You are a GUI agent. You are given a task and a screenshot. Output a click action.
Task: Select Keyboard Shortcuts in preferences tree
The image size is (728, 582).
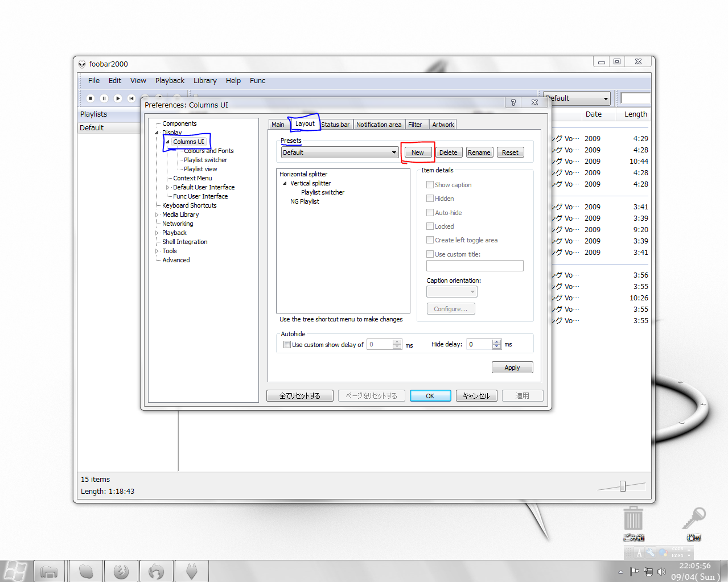(190, 205)
